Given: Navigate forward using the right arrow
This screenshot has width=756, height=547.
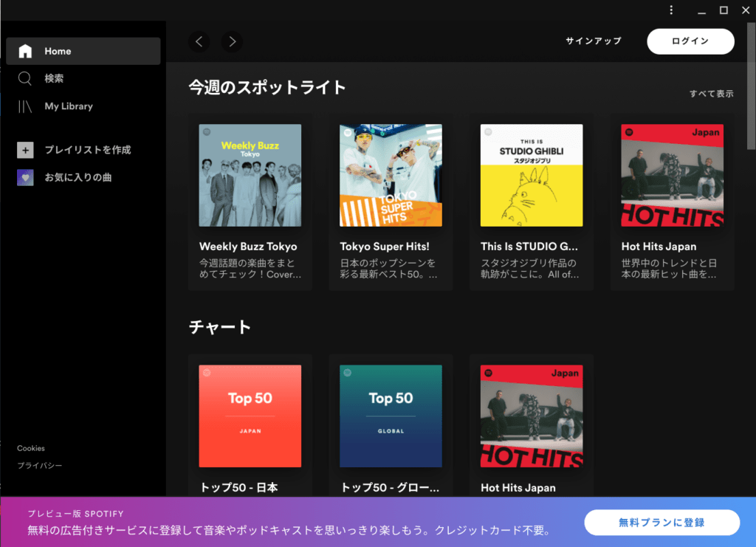Looking at the screenshot, I should [x=232, y=41].
